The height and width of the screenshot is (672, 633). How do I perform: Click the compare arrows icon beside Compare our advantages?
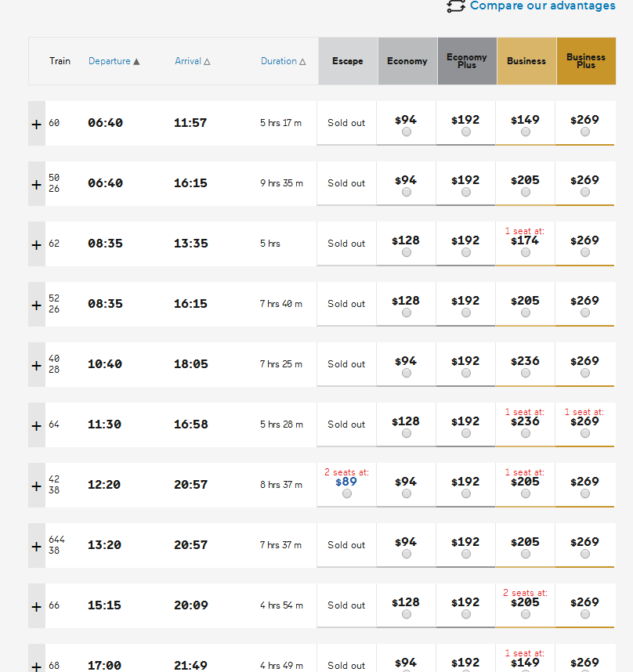coord(456,6)
